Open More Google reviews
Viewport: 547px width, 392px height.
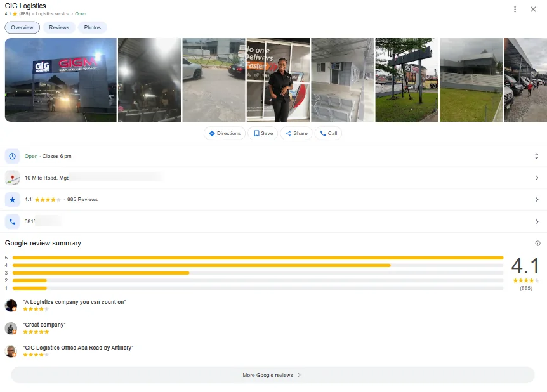click(272, 375)
